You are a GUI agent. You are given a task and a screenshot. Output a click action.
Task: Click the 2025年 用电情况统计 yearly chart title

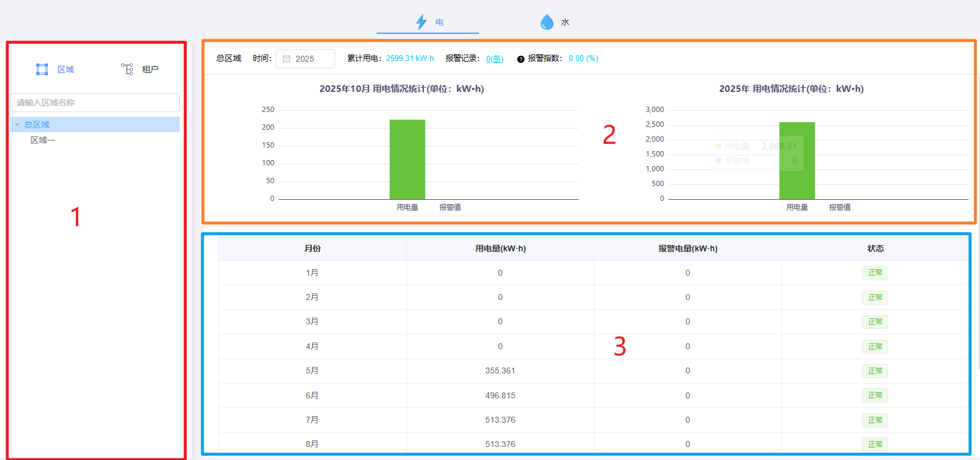pos(791,89)
